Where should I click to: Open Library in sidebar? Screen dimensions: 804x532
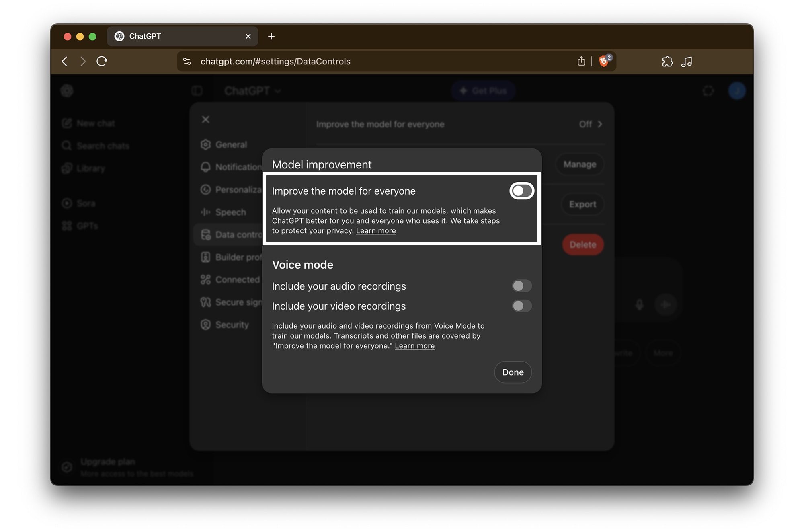pos(84,168)
